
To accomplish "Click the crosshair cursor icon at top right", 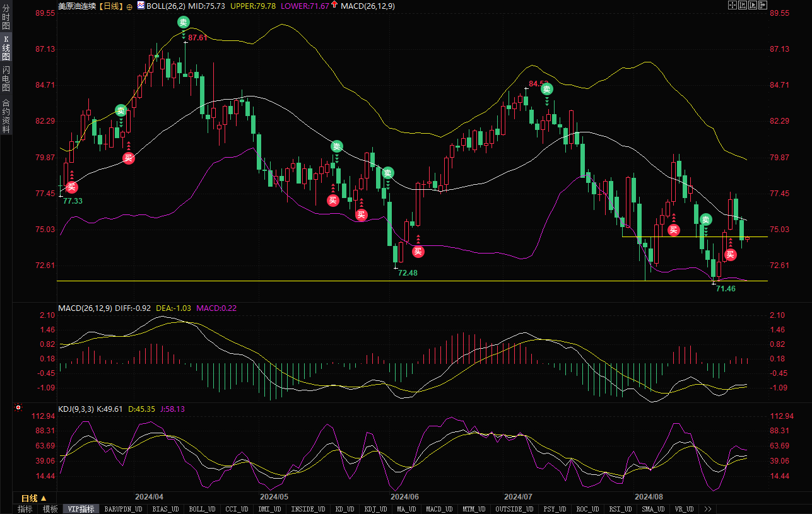I will [732, 5].
